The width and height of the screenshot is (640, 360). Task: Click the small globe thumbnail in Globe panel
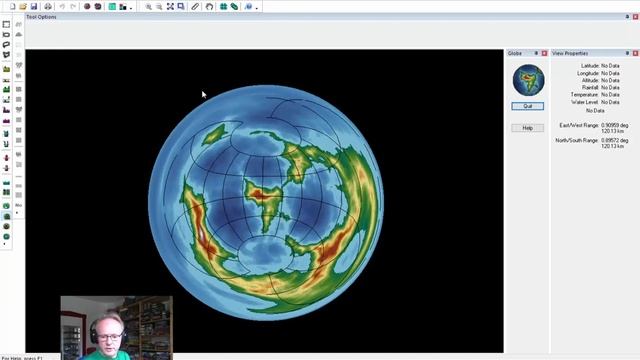pos(528,80)
